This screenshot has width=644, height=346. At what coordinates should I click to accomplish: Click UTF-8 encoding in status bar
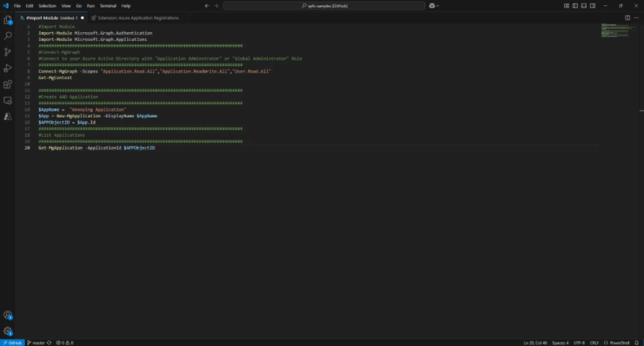click(x=579, y=343)
